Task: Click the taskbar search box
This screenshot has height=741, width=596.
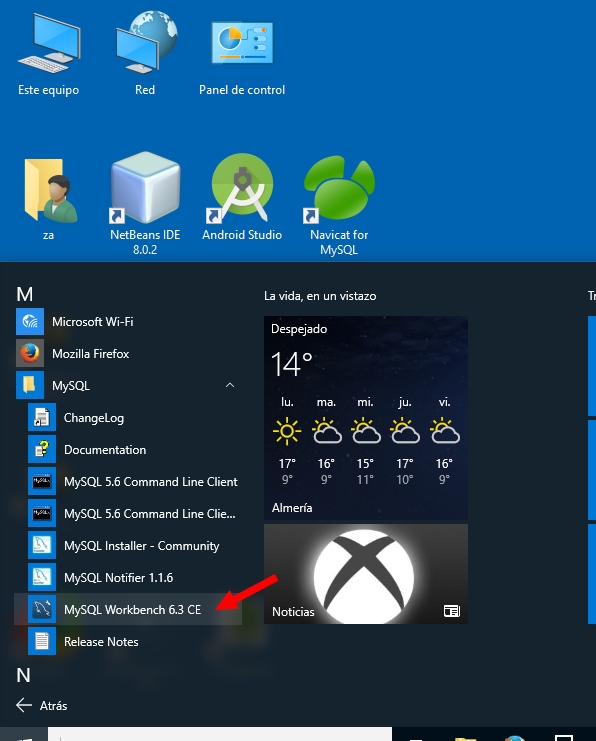Action: (x=220, y=734)
